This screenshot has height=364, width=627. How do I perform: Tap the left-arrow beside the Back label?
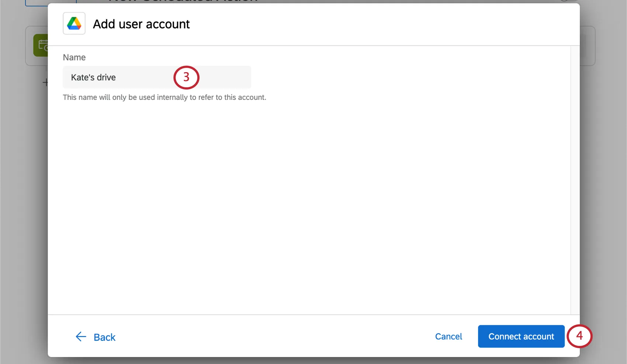point(81,336)
